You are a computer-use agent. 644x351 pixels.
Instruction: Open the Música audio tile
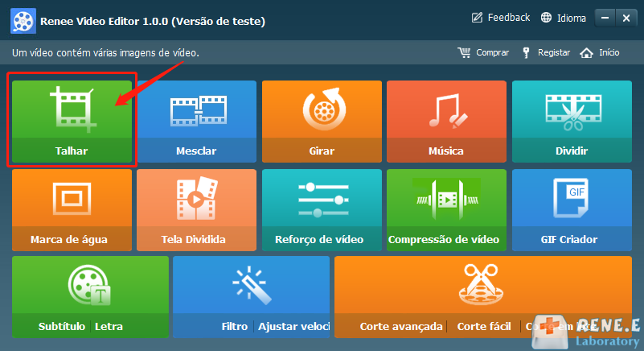(446, 121)
